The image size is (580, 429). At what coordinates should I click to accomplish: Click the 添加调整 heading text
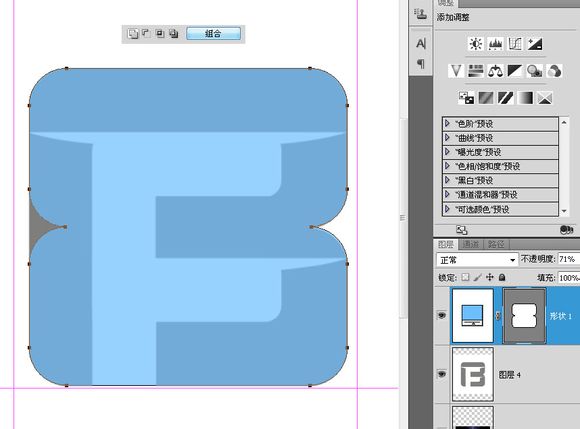click(x=453, y=17)
